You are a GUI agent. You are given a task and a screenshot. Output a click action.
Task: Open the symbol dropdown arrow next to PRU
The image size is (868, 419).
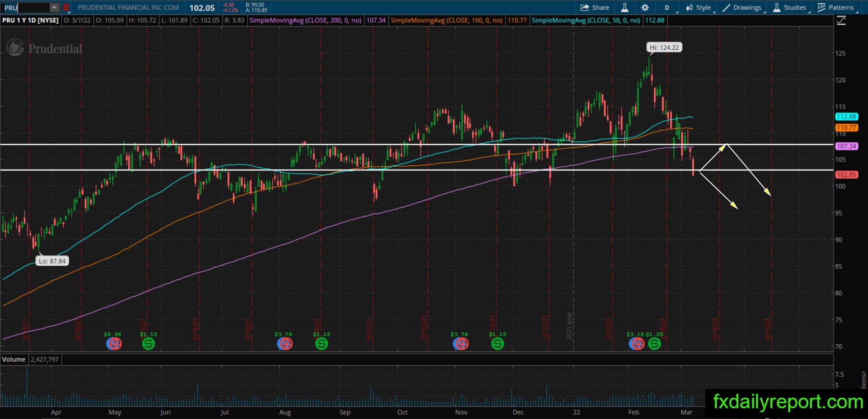[55, 7]
